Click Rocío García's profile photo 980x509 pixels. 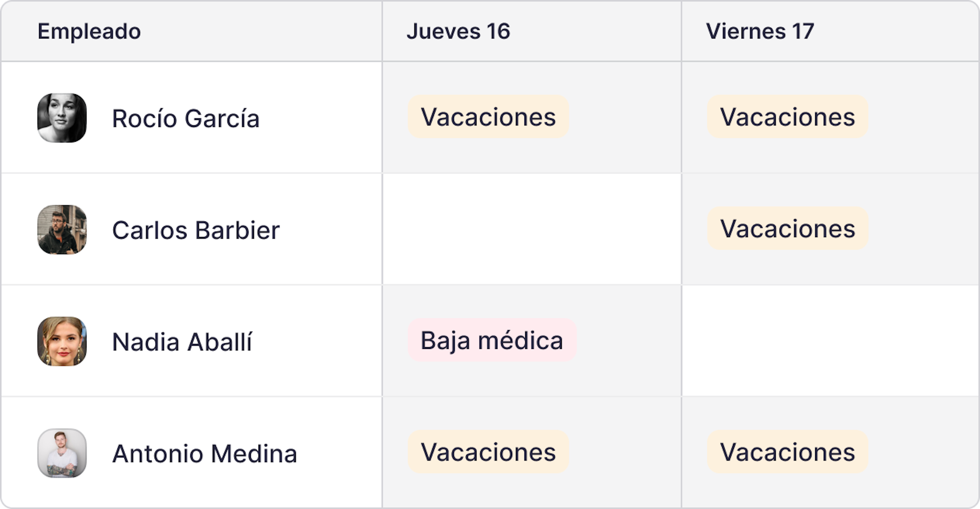click(62, 118)
